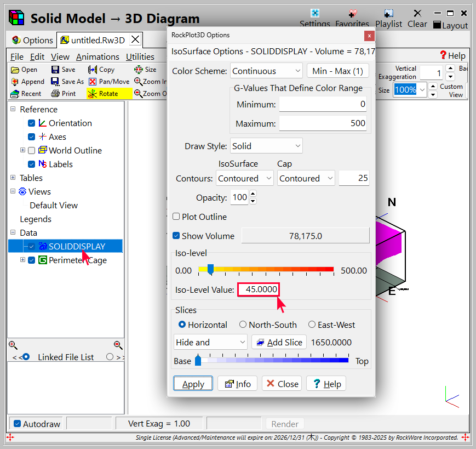Open the Recent files icon
Viewport: 476px width, 449px height.
coord(15,94)
